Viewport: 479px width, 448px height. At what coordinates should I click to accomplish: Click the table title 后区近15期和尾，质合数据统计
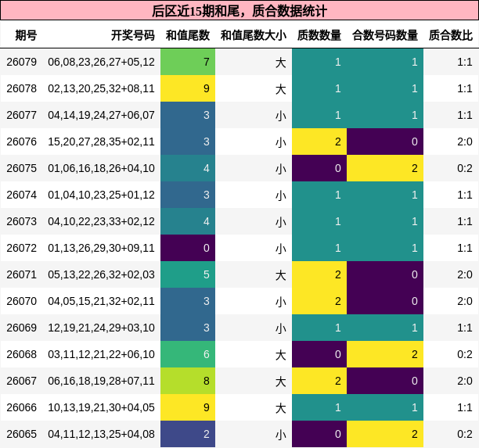pos(239,11)
